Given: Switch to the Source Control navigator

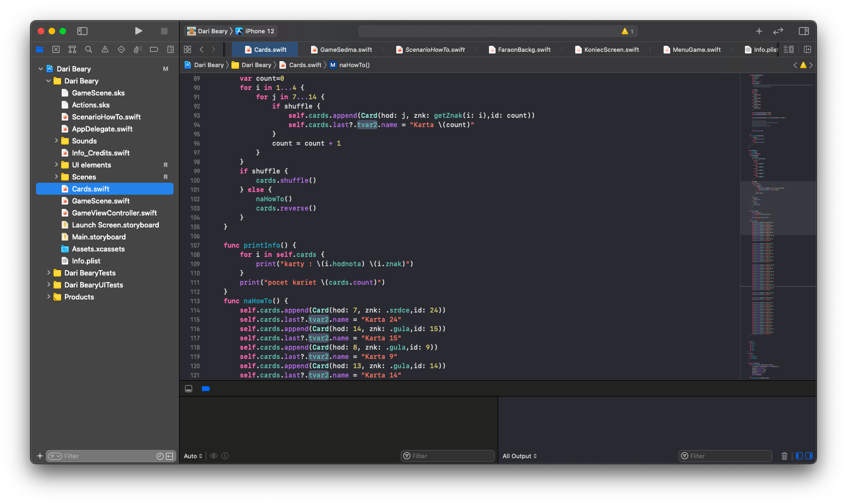Looking at the screenshot, I should (56, 50).
